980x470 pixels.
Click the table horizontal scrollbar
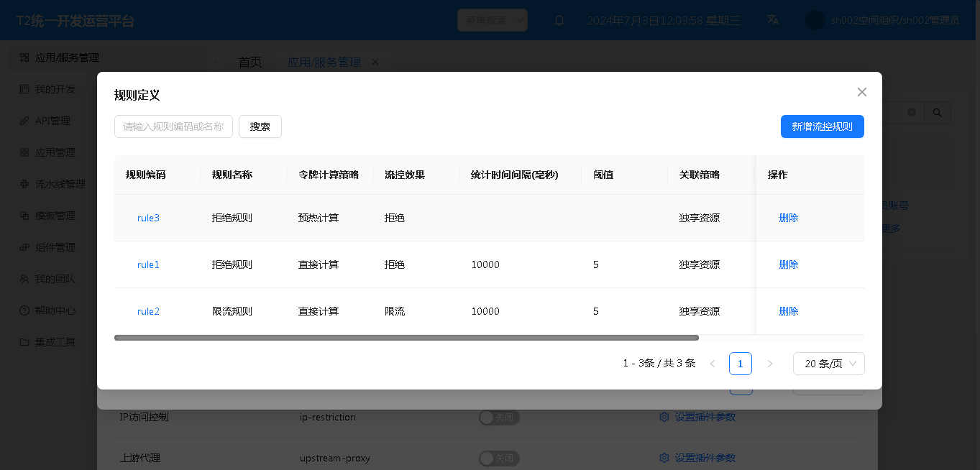pyautogui.click(x=406, y=338)
